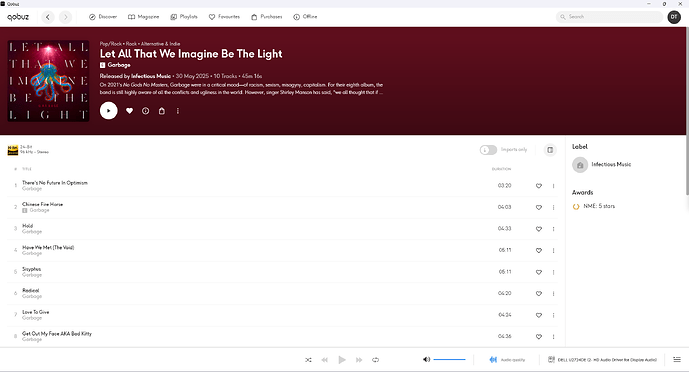689x372 pixels.
Task: Go forward with the right arrow button
Action: (65, 17)
